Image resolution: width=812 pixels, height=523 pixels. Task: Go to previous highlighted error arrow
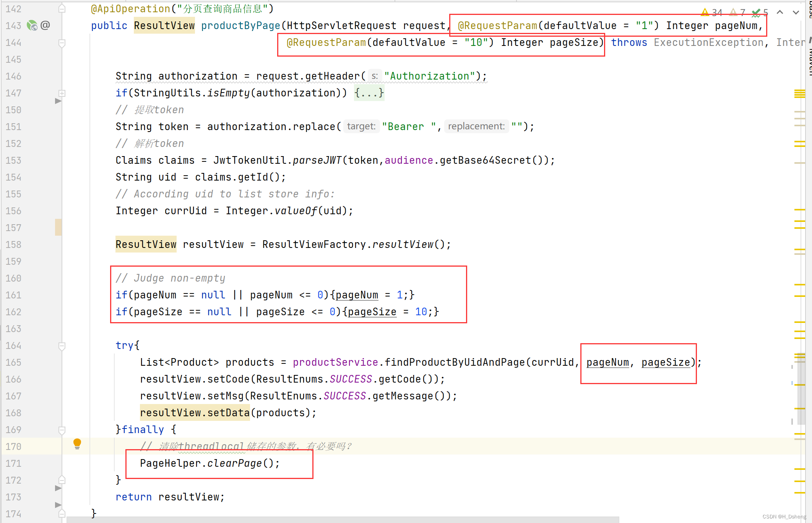780,13
